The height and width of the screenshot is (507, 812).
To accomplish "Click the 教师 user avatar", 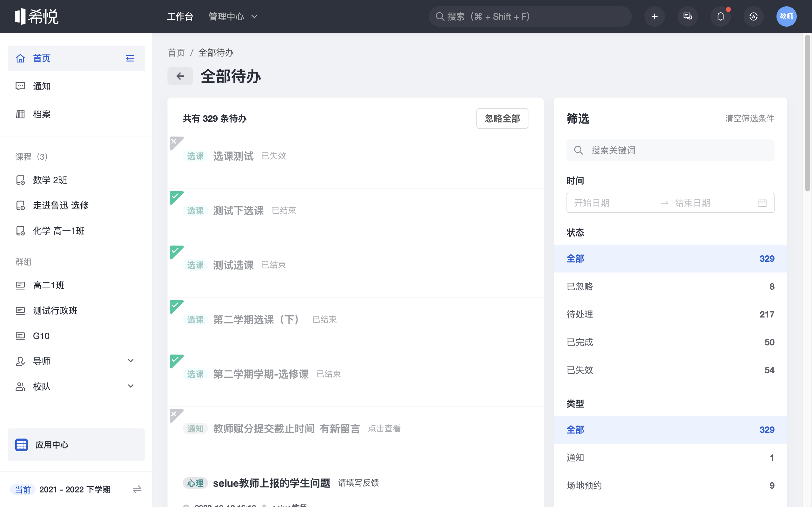I will [786, 16].
